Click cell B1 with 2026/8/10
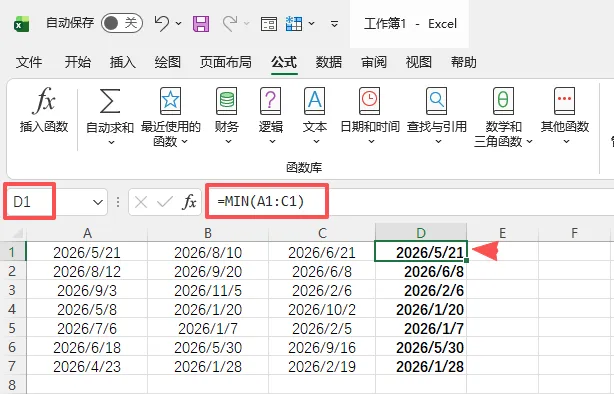 point(208,252)
